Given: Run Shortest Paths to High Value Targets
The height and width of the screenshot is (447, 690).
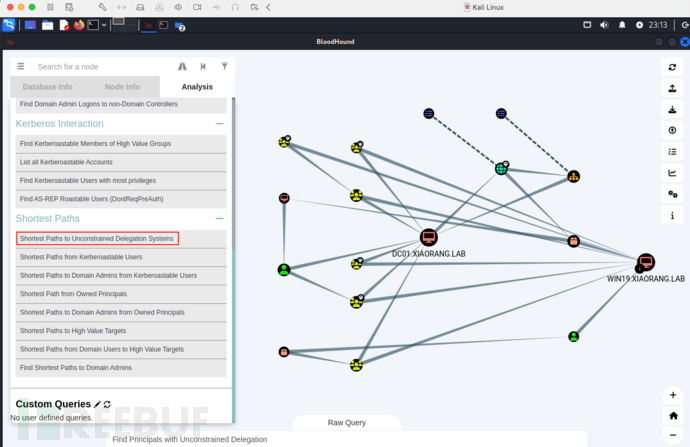Looking at the screenshot, I should (121, 331).
